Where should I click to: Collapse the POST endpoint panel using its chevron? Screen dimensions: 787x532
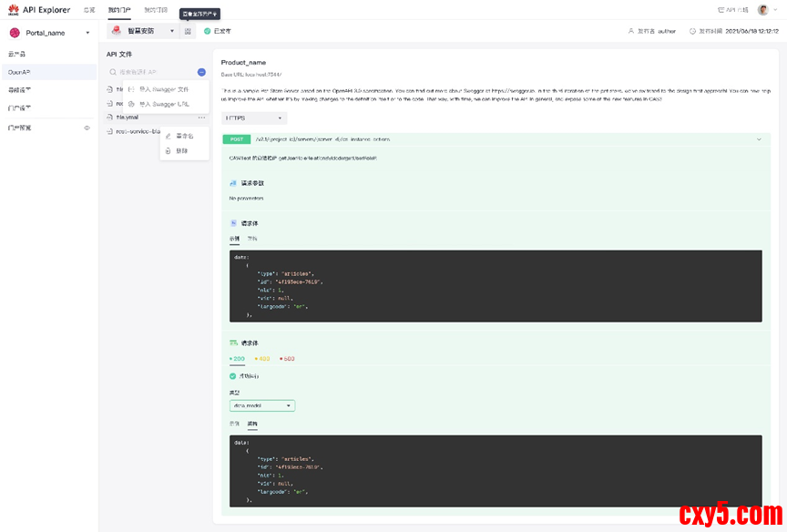click(759, 139)
